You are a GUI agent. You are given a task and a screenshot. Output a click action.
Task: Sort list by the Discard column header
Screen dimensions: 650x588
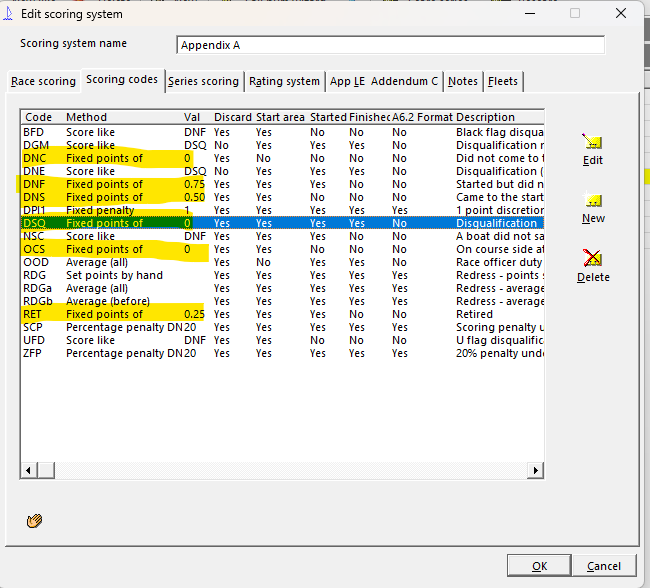coord(232,117)
